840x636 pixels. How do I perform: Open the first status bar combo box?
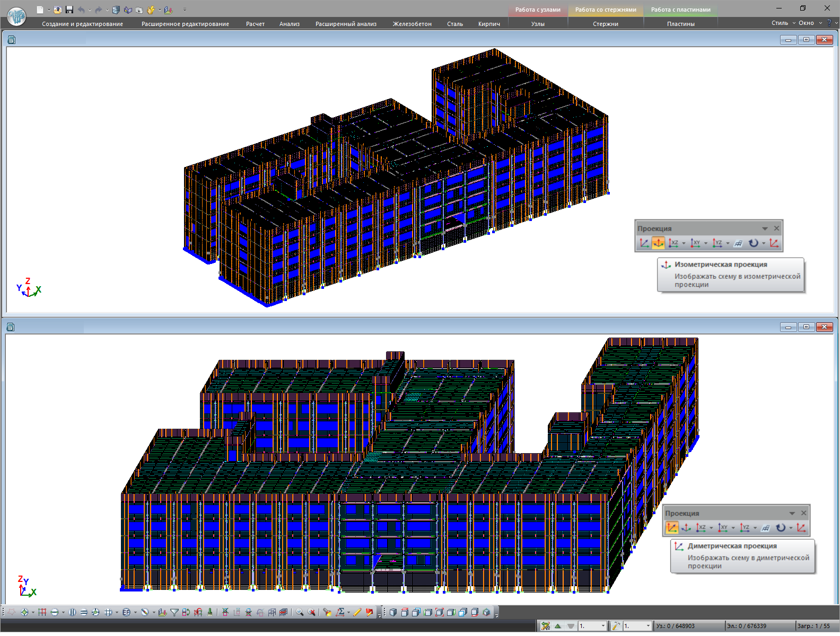coord(603,626)
